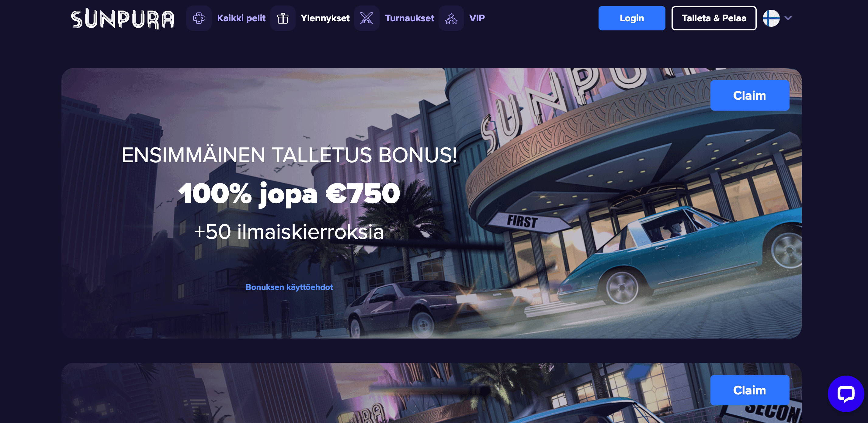
Task: Claim the second deposit bonus
Action: pyautogui.click(x=750, y=390)
